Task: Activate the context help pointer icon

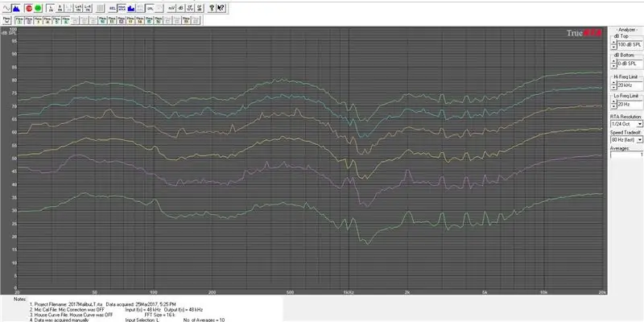Action: (x=221, y=8)
